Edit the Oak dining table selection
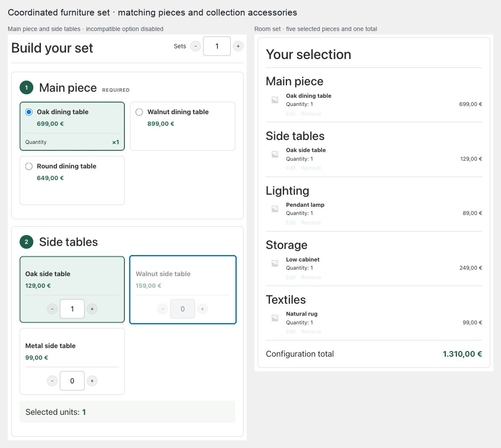This screenshot has width=501, height=448. (291, 114)
